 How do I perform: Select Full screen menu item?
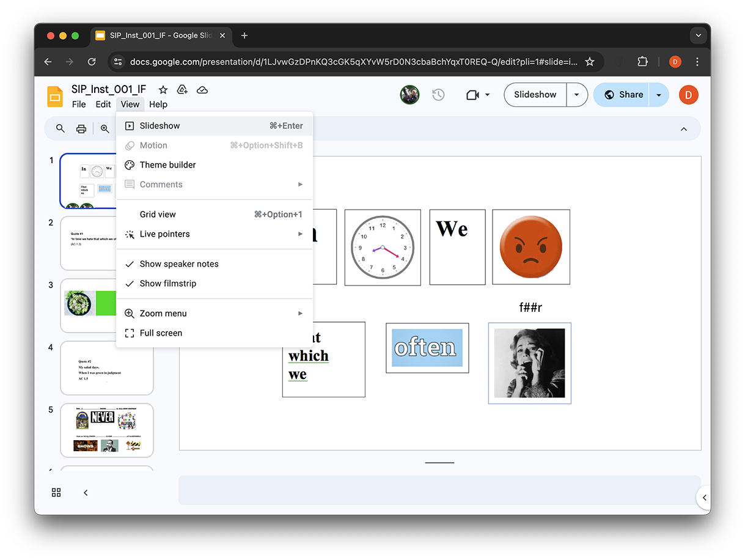coord(215,333)
